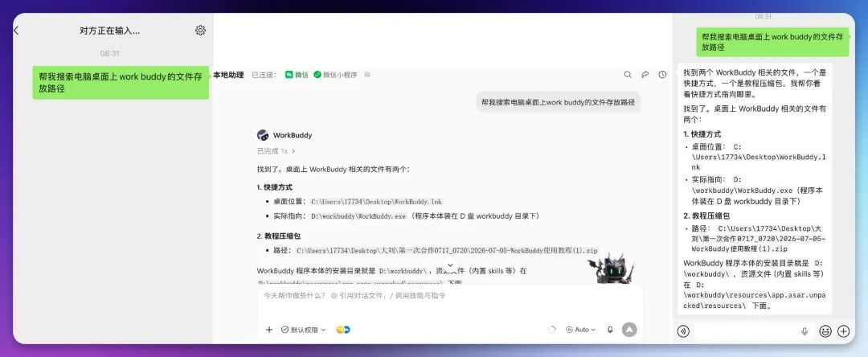The width and height of the screenshot is (868, 357).
Task: Jump to bottom with the down chevron
Action: [x=450, y=265]
